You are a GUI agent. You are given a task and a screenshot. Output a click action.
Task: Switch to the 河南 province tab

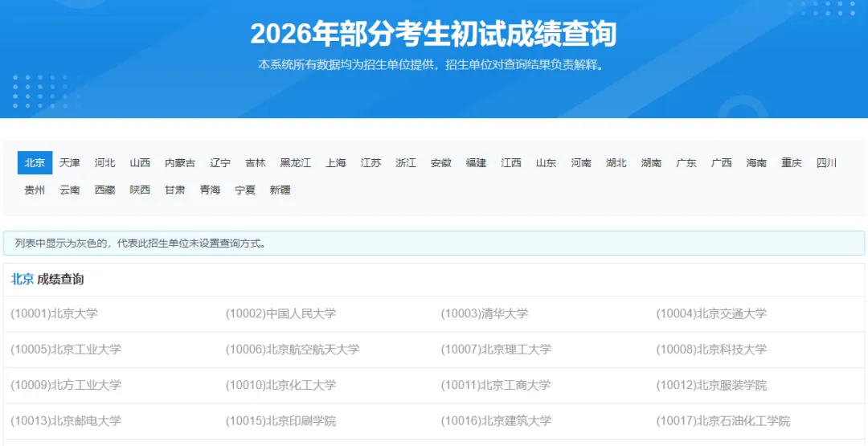tap(581, 162)
